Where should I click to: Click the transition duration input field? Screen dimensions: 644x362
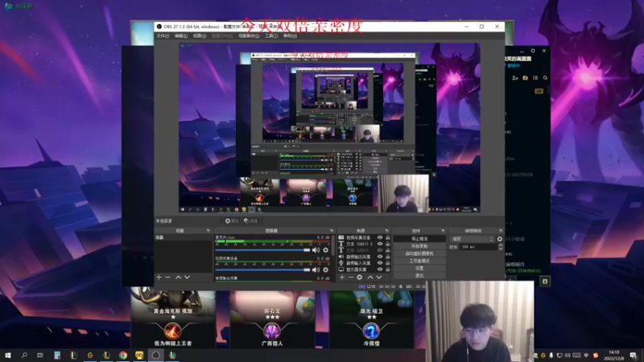(478, 247)
